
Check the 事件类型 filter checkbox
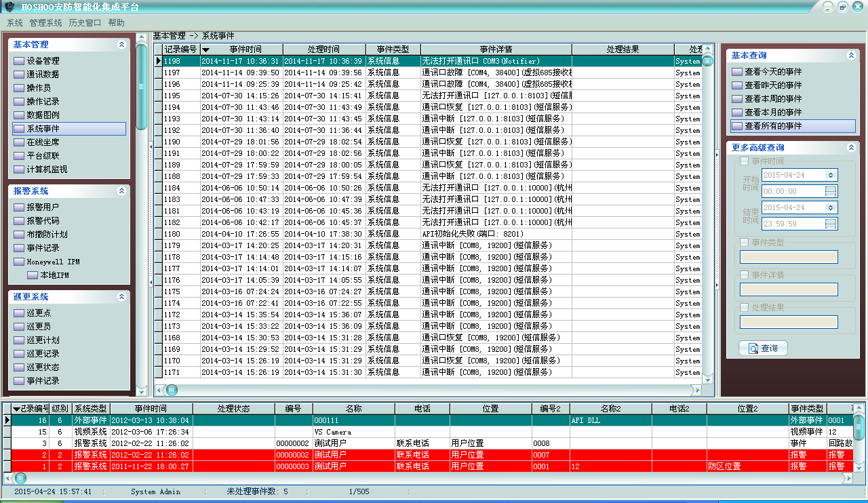point(745,242)
